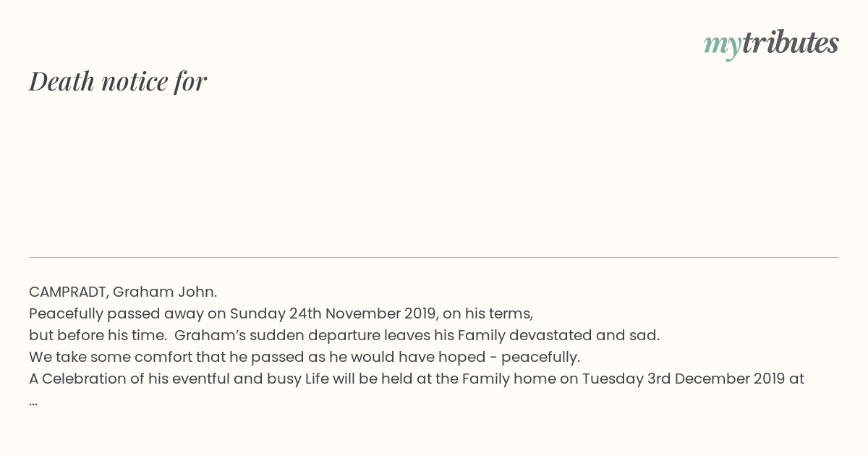Click the green "my" part of logo
Viewport: 868px width, 456px height.
[723, 46]
